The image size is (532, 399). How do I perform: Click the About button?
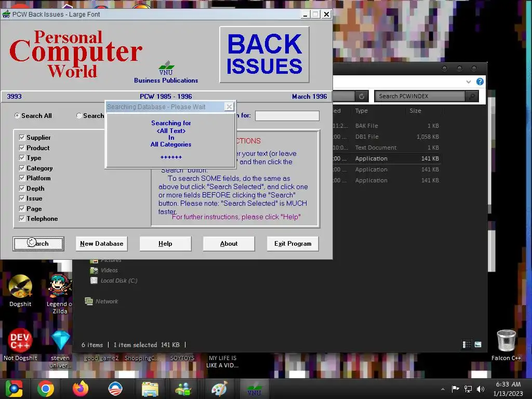pos(229,244)
